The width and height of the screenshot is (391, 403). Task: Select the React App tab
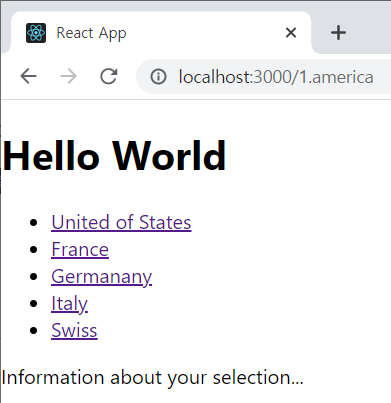tap(161, 33)
